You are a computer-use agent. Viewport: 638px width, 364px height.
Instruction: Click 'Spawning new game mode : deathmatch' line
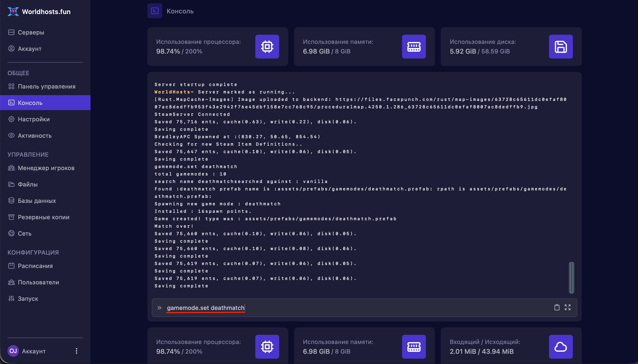tap(218, 204)
